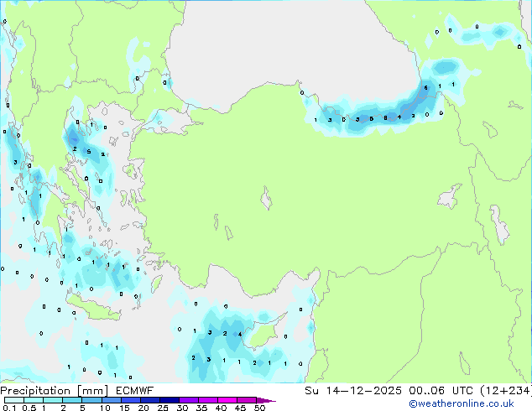Click the 15–20 mm legend swatch
This screenshot has height=411, width=532.
click(130, 400)
